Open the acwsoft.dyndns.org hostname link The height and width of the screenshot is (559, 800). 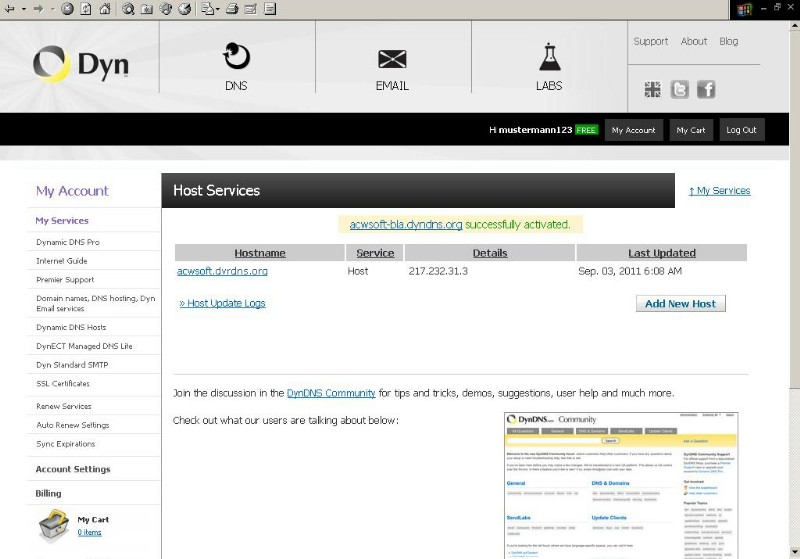(x=222, y=271)
